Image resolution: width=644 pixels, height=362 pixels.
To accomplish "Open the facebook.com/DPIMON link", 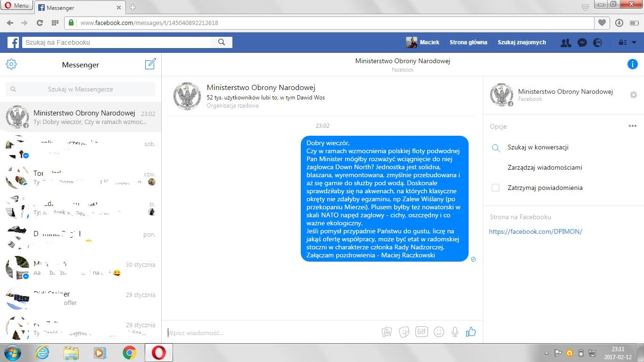I will pos(536,231).
